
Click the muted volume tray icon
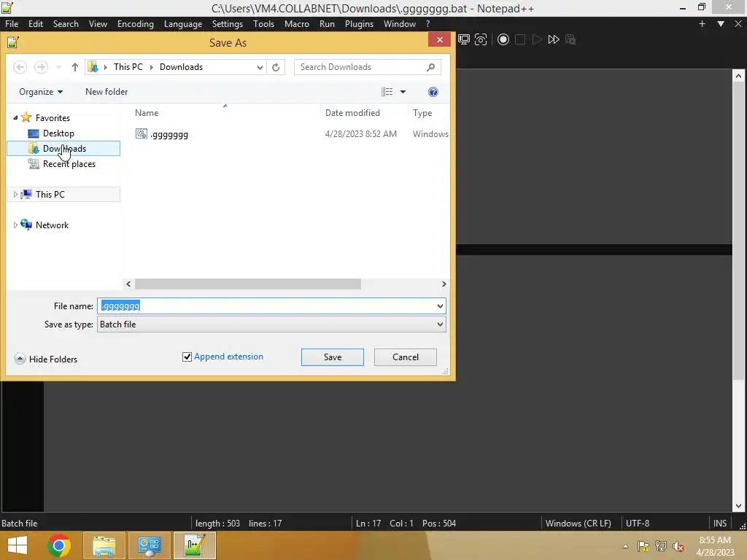pyautogui.click(x=678, y=546)
